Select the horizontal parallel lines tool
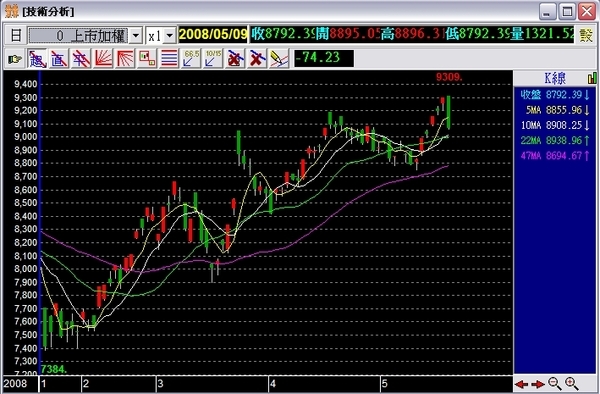 [x=169, y=59]
